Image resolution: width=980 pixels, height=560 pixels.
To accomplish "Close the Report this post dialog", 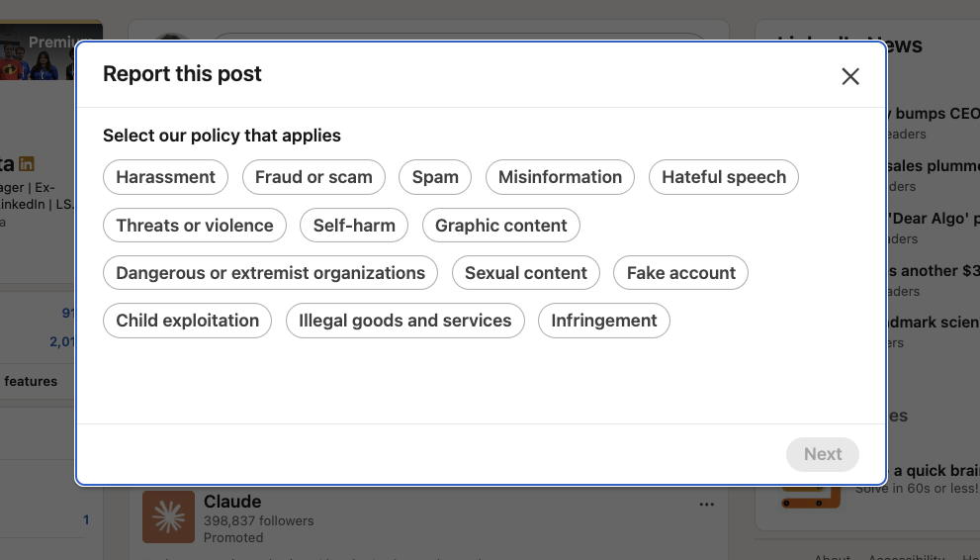I will pyautogui.click(x=850, y=76).
